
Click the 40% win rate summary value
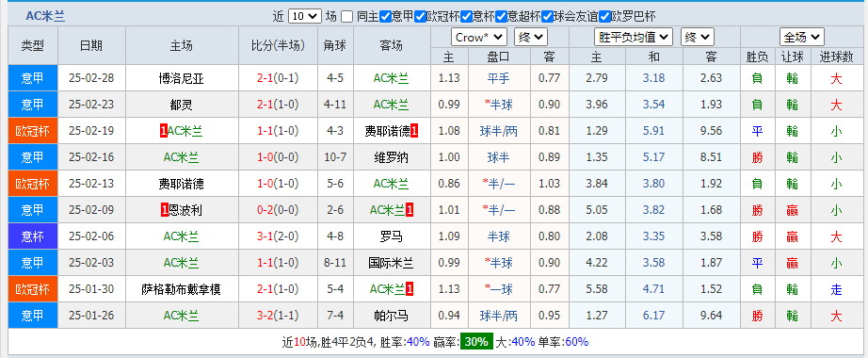[418, 341]
